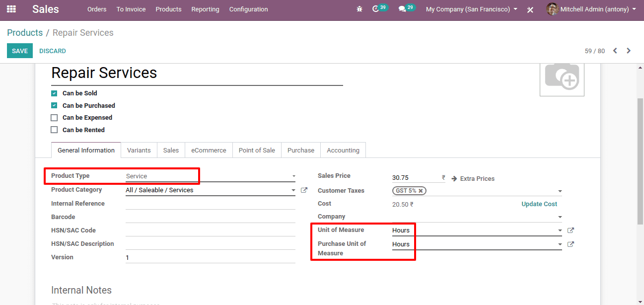Switch to the eCommerce tab
Screen dimensions: 644x305
209,151
